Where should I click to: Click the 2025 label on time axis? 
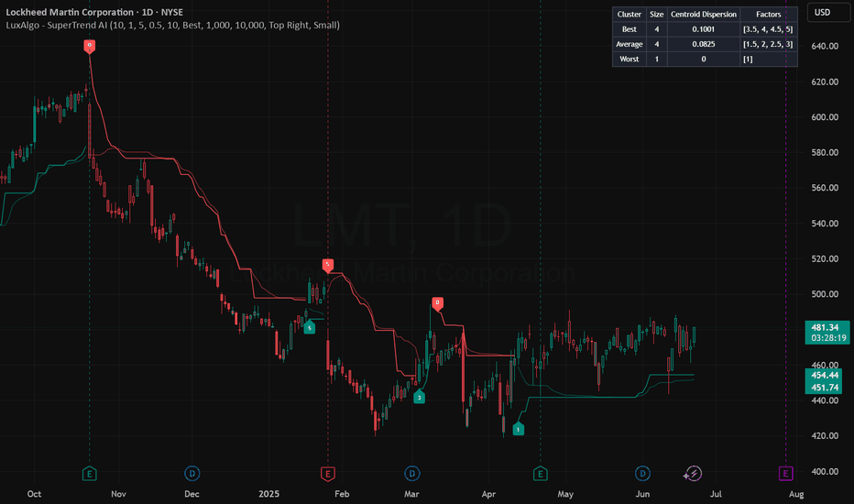[269, 494]
